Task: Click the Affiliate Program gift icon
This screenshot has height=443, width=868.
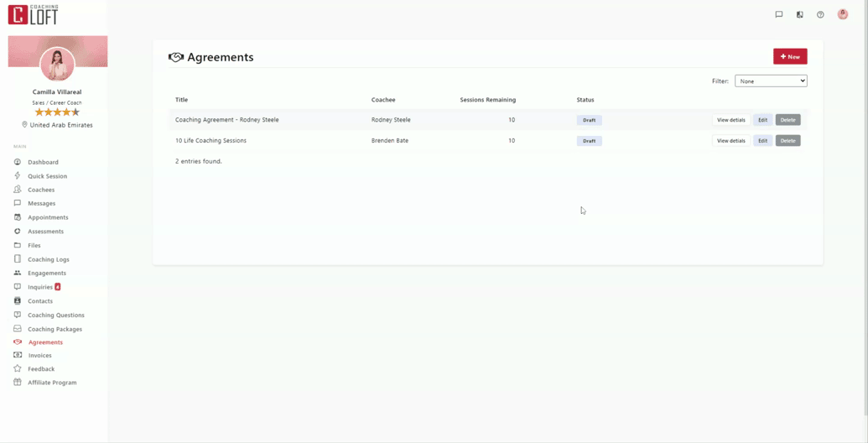Action: click(18, 383)
